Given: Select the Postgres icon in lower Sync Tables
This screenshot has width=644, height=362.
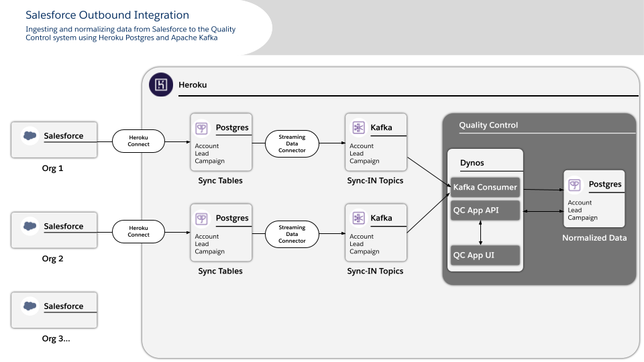Looking at the screenshot, I should tap(201, 219).
